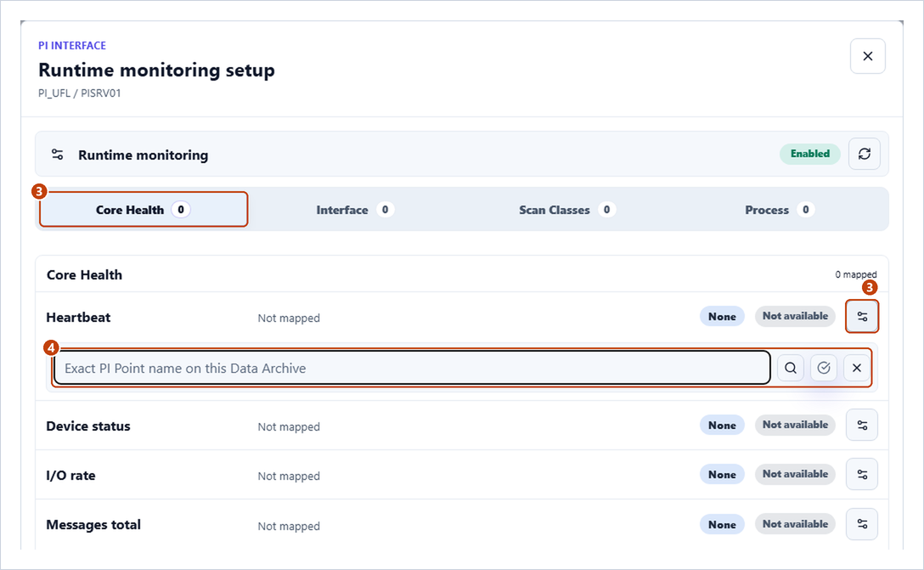Select the Device status row label
Screen dimensions: 924x570
[x=88, y=426]
